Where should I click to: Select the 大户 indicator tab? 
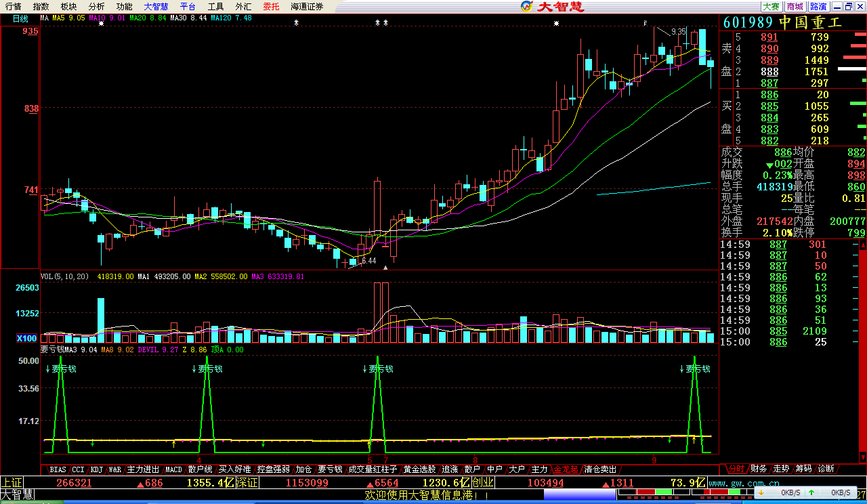pyautogui.click(x=517, y=469)
